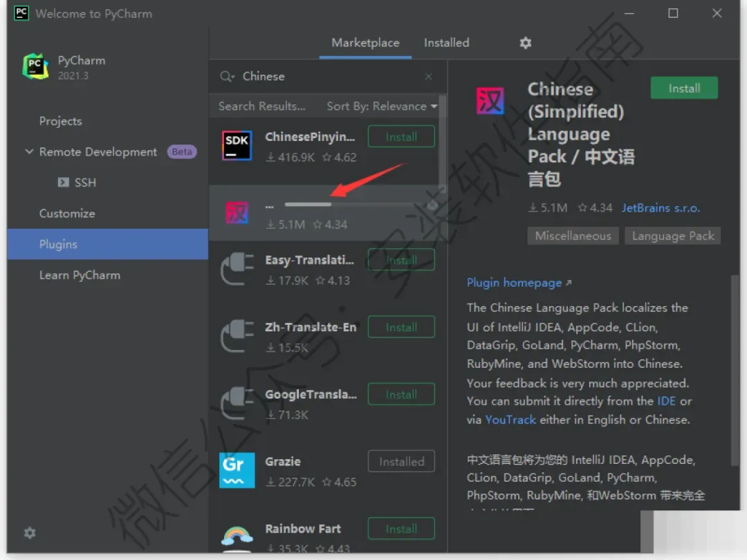Install the Easy-Translation plugin
This screenshot has width=747, height=560.
pyautogui.click(x=401, y=259)
